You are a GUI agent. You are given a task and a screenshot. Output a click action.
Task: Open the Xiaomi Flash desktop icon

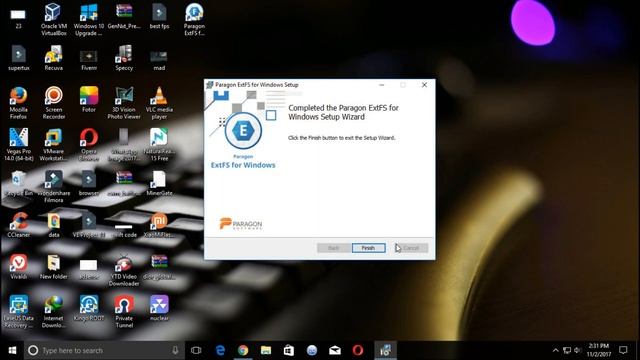point(159,224)
